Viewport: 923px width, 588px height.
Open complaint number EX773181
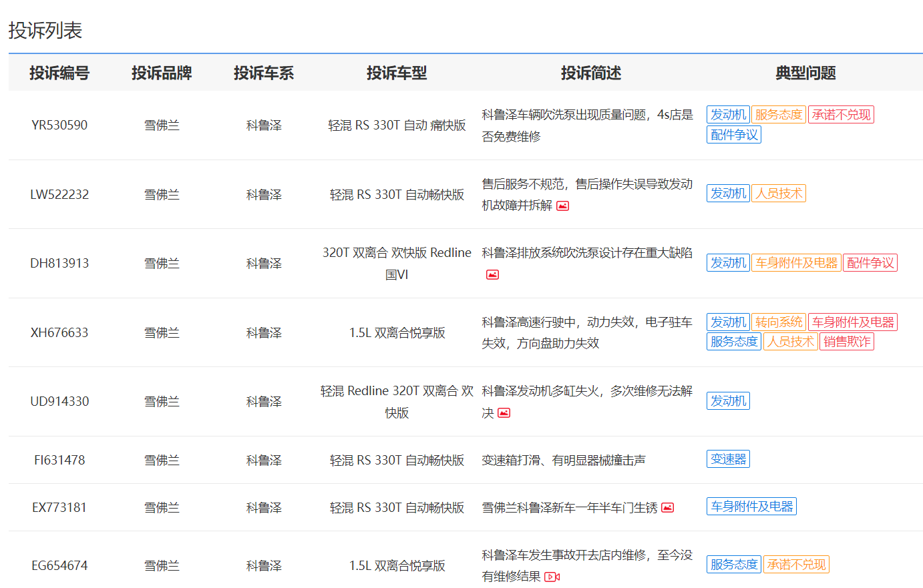(x=59, y=508)
